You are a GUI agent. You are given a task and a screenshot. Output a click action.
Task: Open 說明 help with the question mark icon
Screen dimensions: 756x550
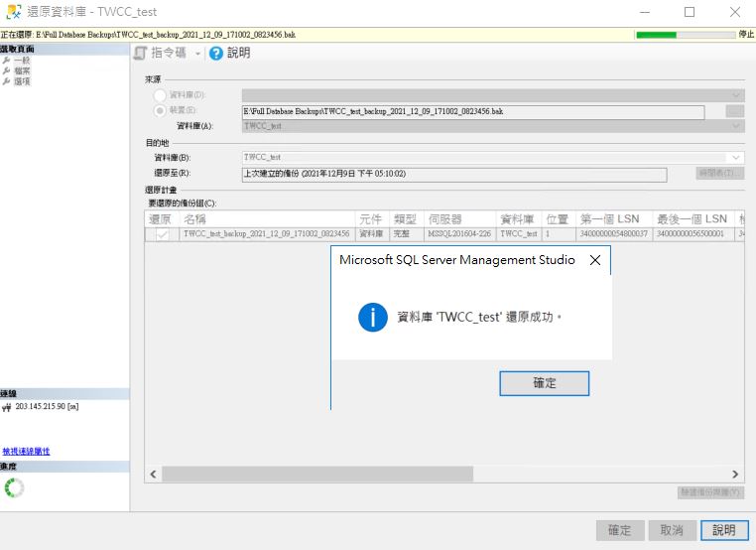click(230, 53)
